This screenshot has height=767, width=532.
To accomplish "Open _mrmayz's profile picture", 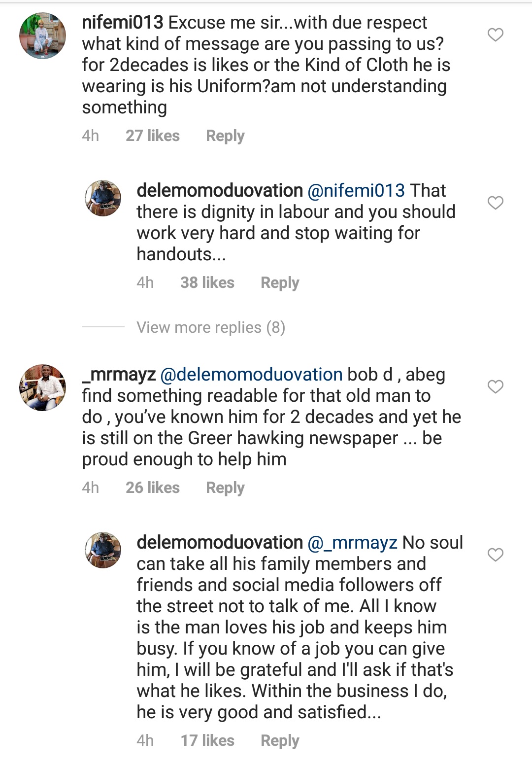I will (x=42, y=387).
